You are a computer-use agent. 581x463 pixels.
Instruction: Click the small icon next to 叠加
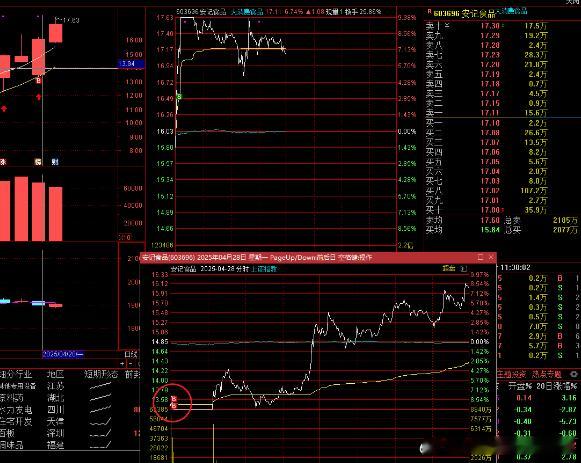tap(464, 269)
